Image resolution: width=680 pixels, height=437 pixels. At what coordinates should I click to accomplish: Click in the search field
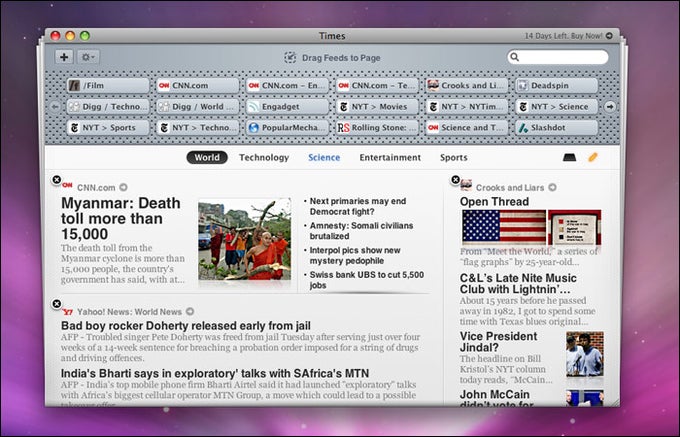(x=558, y=57)
